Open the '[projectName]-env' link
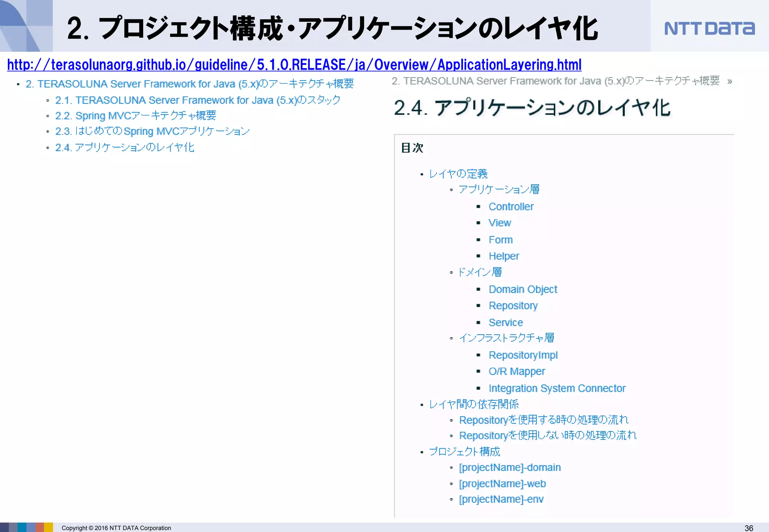769x532 pixels. [x=501, y=500]
